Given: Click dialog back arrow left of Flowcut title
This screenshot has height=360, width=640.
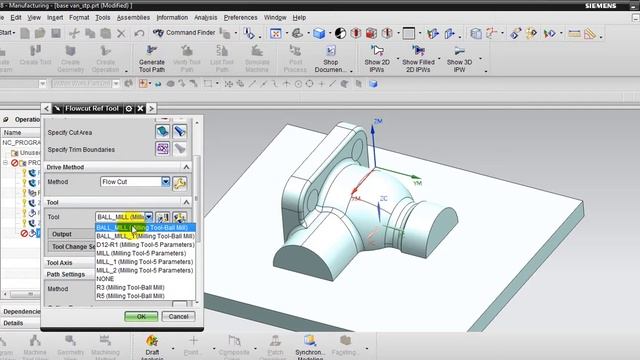Looking at the screenshot, I should pos(46,109).
